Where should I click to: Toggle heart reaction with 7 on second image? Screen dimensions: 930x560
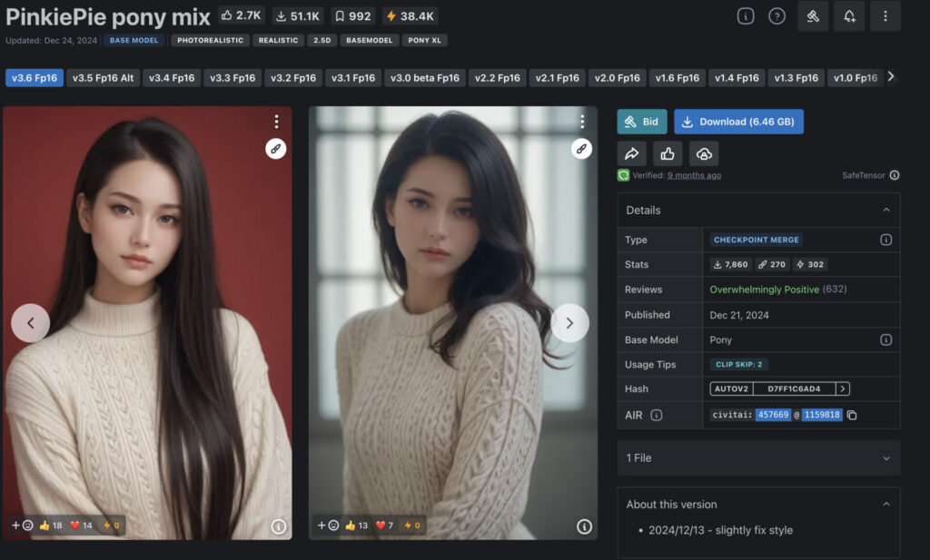[384, 526]
